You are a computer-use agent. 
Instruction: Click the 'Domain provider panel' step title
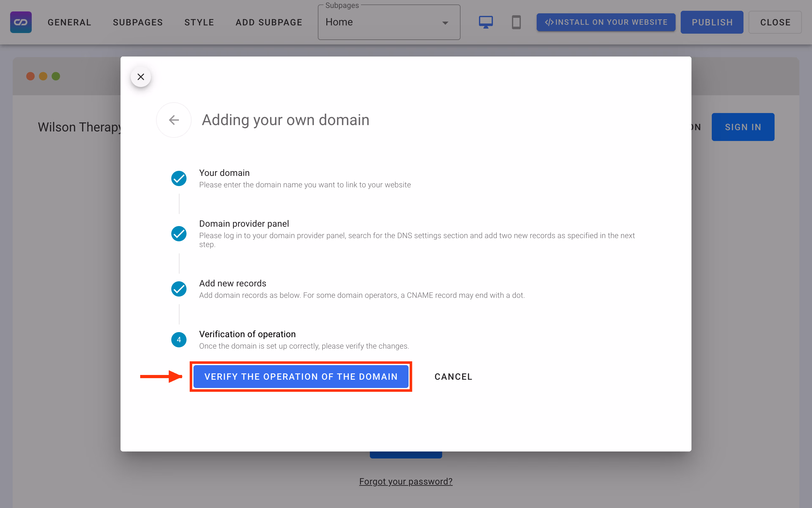(244, 224)
